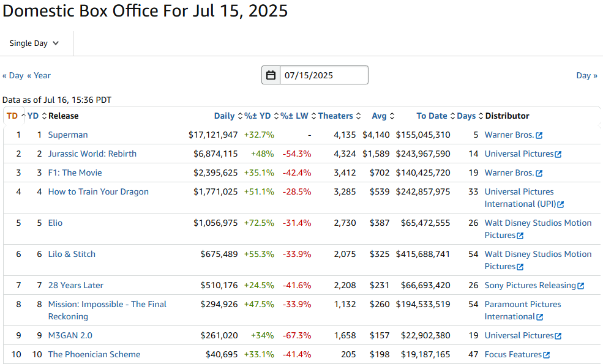Click Paramount Pictures International distributor link
603x364 pixels.
pyautogui.click(x=523, y=310)
